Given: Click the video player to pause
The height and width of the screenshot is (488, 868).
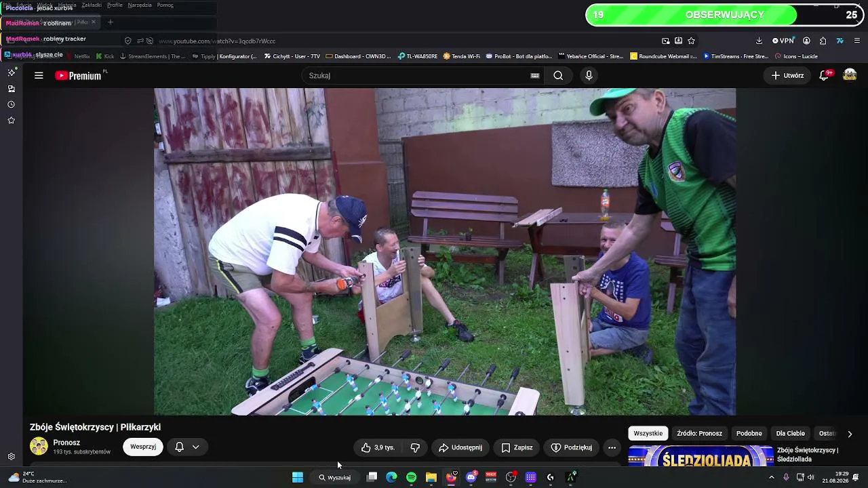Looking at the screenshot, I should tap(445, 251).
